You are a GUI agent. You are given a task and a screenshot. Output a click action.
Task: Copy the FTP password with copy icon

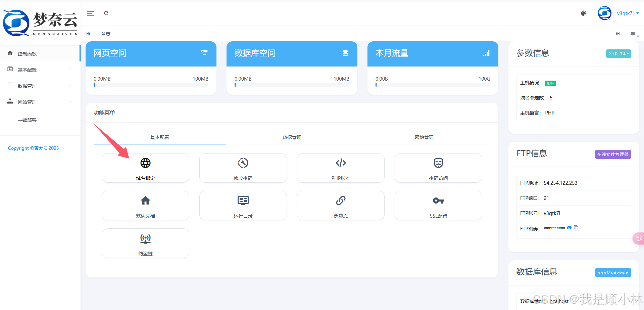[576, 228]
